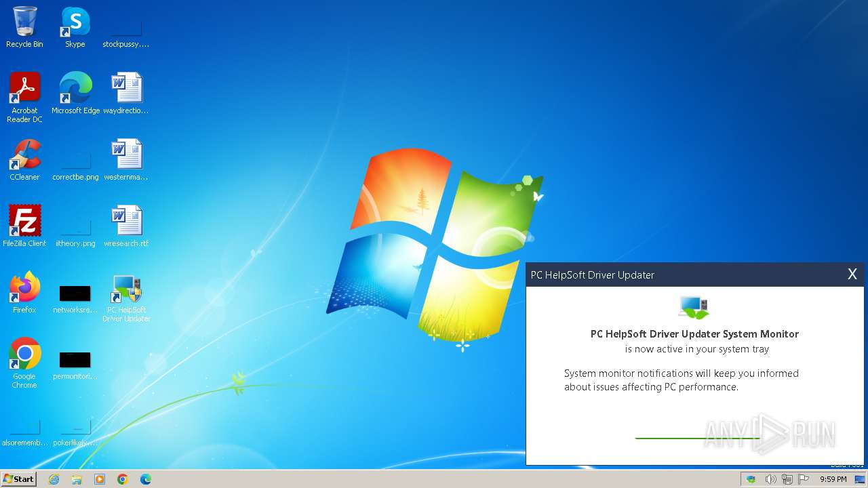Open CCleaner desktop shortcut
Viewport: 868px width, 488px height.
point(24,160)
